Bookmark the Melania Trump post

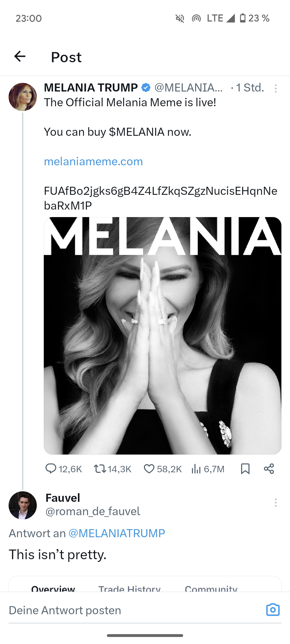tap(245, 469)
